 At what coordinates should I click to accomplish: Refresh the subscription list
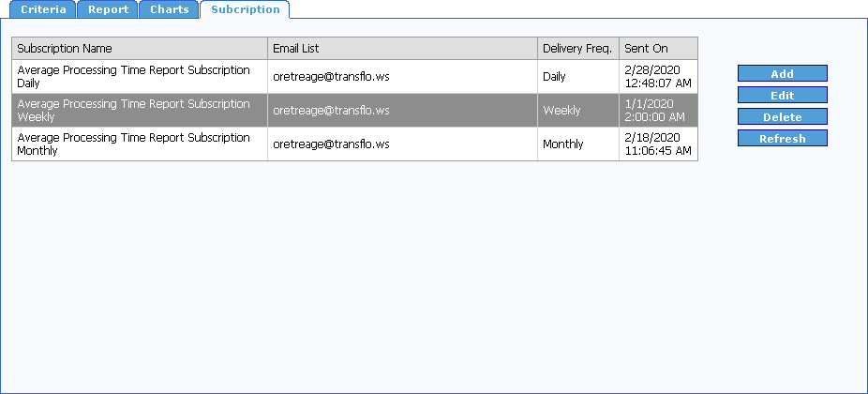[x=782, y=139]
